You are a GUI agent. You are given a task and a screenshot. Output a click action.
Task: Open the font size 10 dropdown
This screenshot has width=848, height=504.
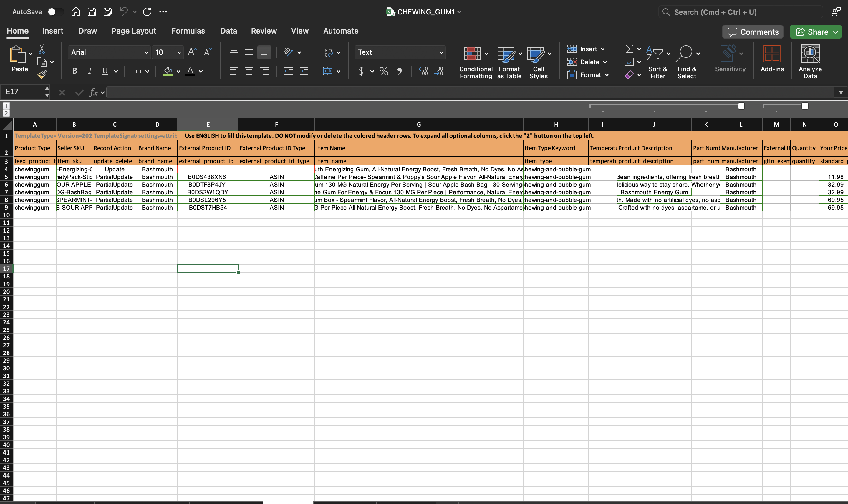click(179, 52)
